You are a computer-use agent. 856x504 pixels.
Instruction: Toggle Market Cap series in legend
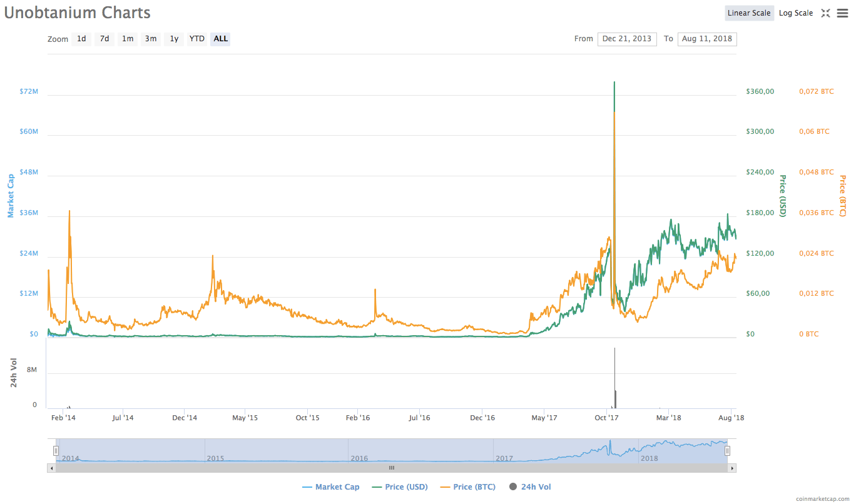(330, 487)
